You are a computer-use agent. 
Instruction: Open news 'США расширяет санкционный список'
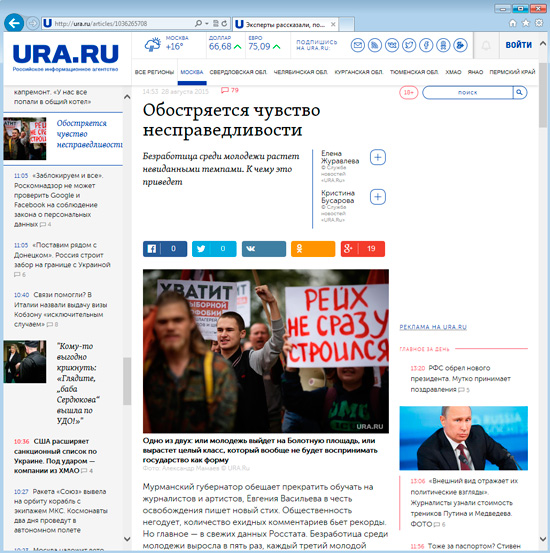click(55, 456)
